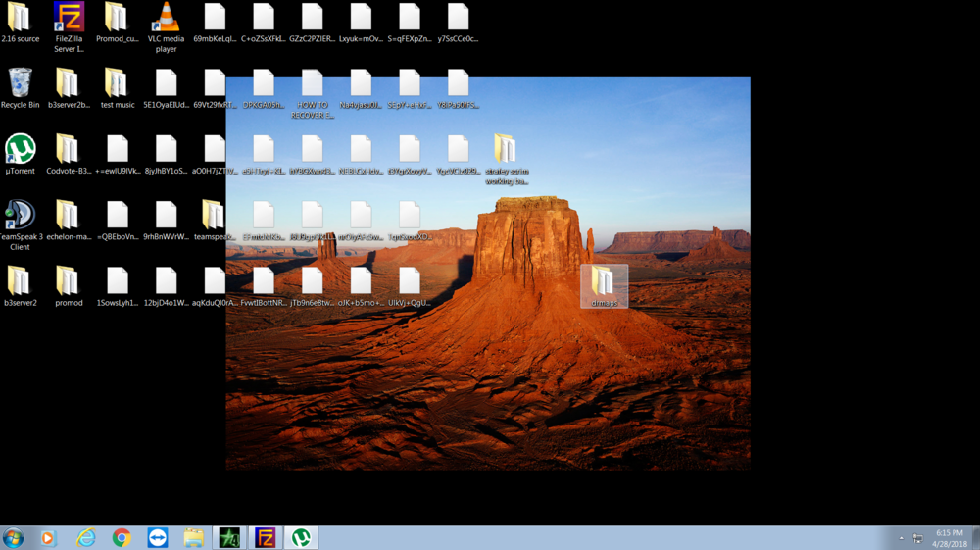
Task: Open Google Chrome from the taskbar
Action: tap(122, 537)
